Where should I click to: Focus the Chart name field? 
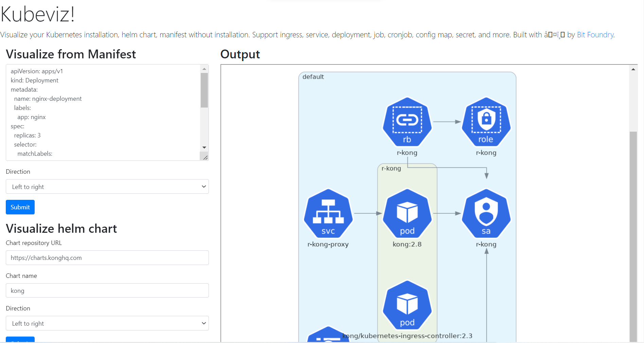click(107, 291)
